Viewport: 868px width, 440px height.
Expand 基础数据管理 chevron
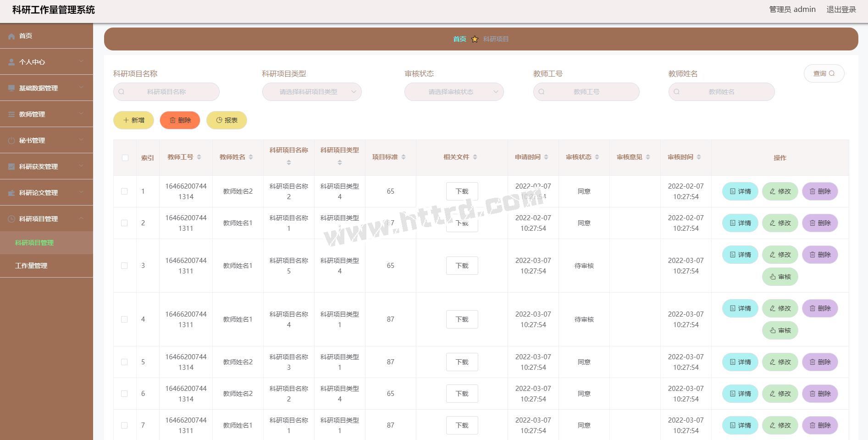81,87
